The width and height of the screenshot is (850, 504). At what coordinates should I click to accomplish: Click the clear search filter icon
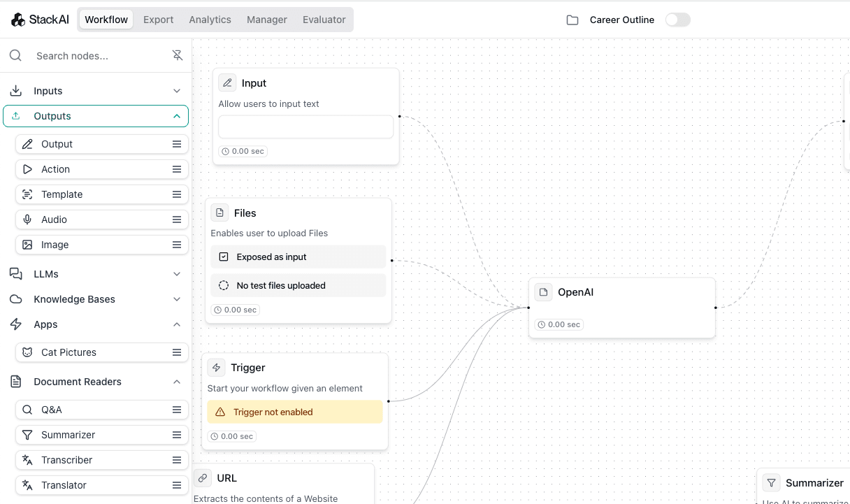coord(178,55)
